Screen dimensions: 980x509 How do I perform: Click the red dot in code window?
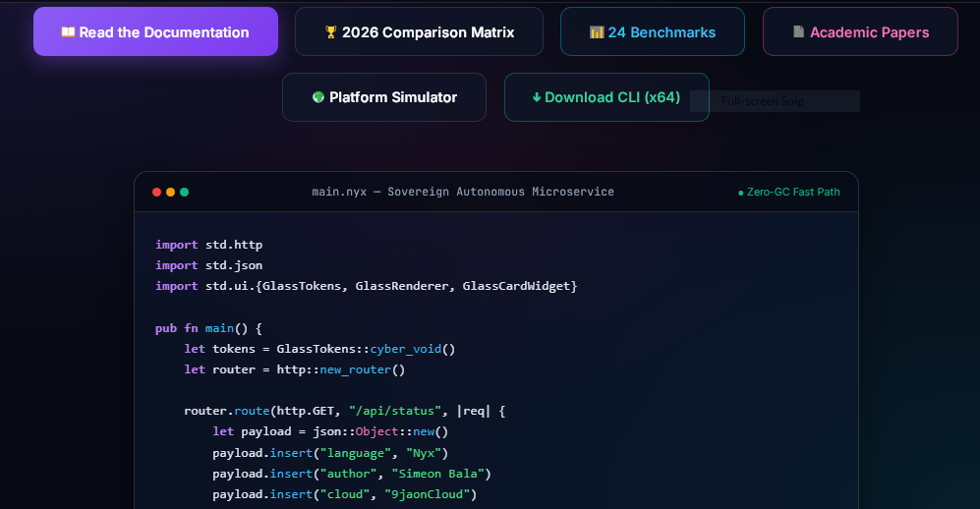(157, 192)
